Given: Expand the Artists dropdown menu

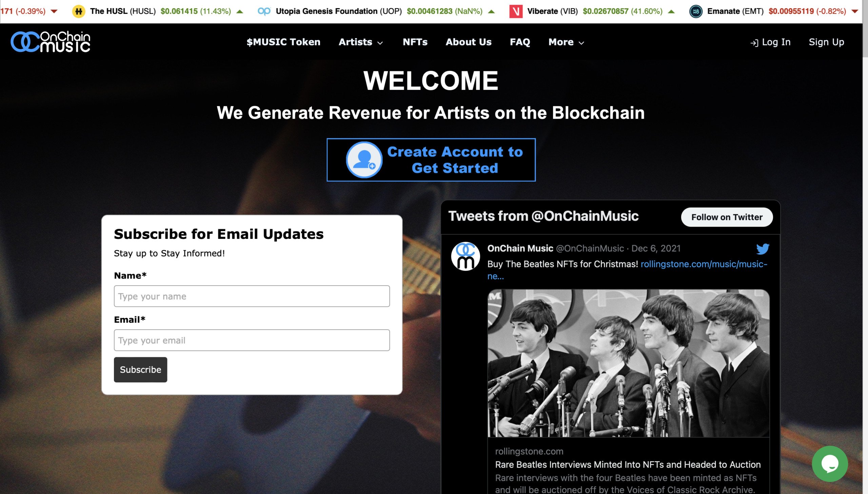Looking at the screenshot, I should coord(361,42).
